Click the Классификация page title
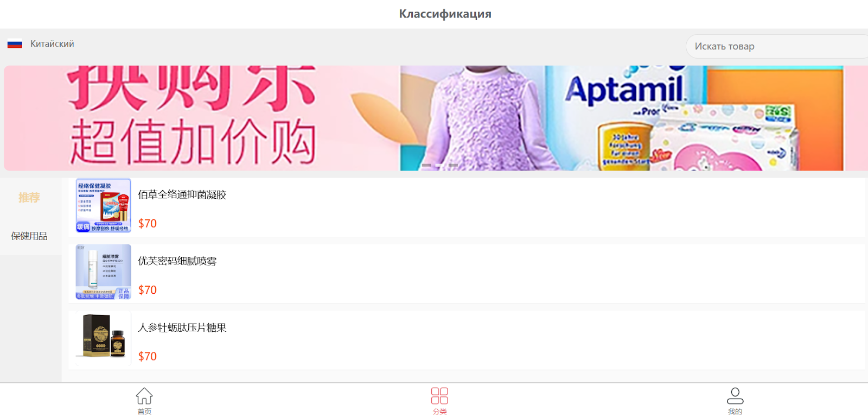Image resolution: width=868 pixels, height=416 pixels. click(x=445, y=14)
